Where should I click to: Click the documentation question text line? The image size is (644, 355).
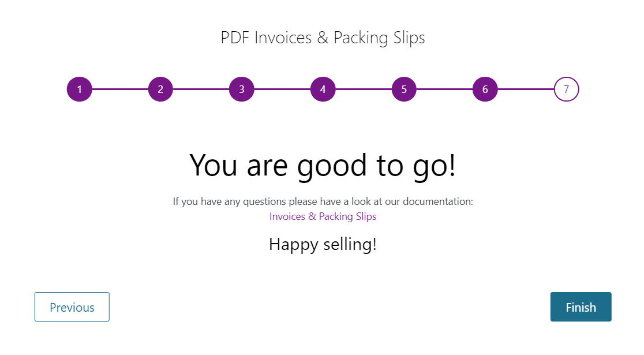click(323, 201)
